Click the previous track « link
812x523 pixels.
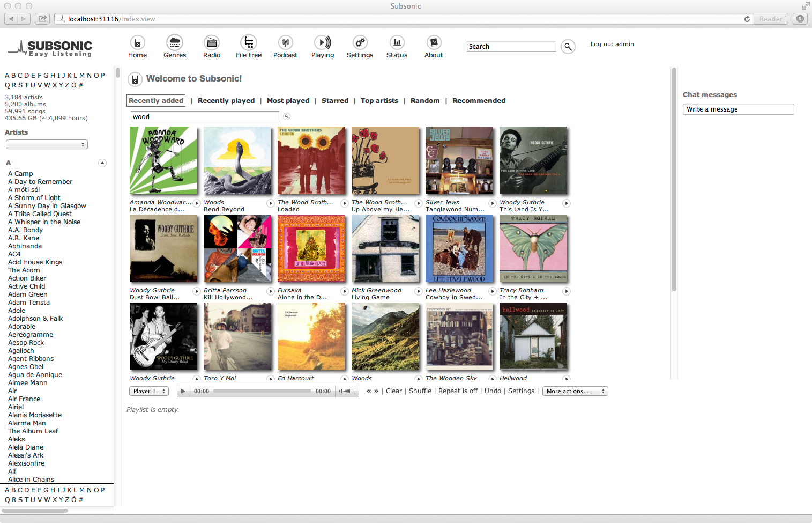pyautogui.click(x=369, y=391)
